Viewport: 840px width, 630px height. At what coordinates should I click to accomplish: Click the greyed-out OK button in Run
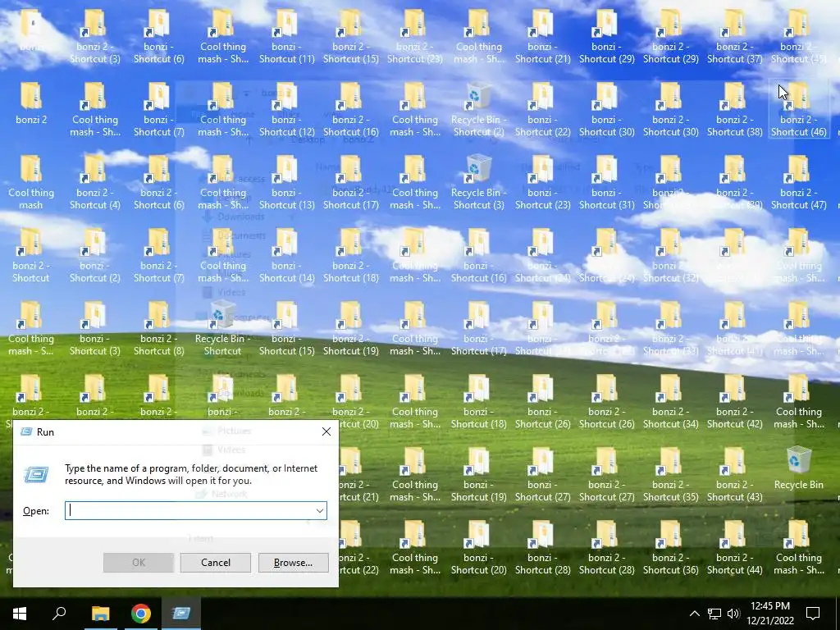[138, 563]
